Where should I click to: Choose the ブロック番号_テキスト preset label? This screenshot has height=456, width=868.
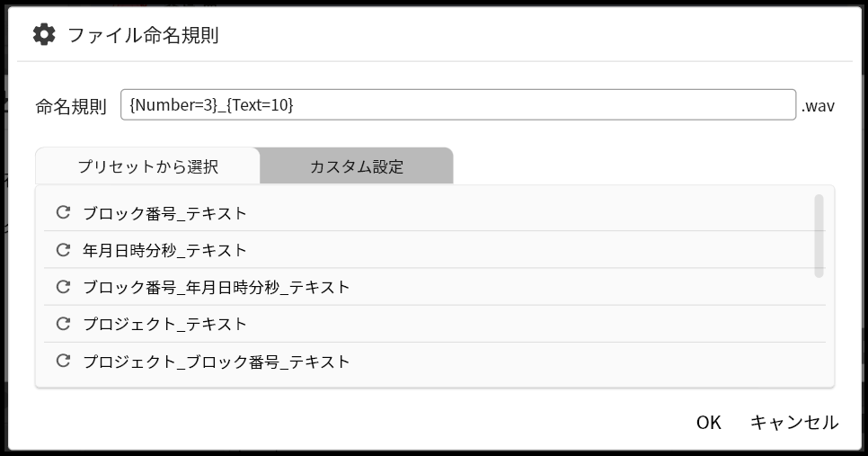point(164,213)
